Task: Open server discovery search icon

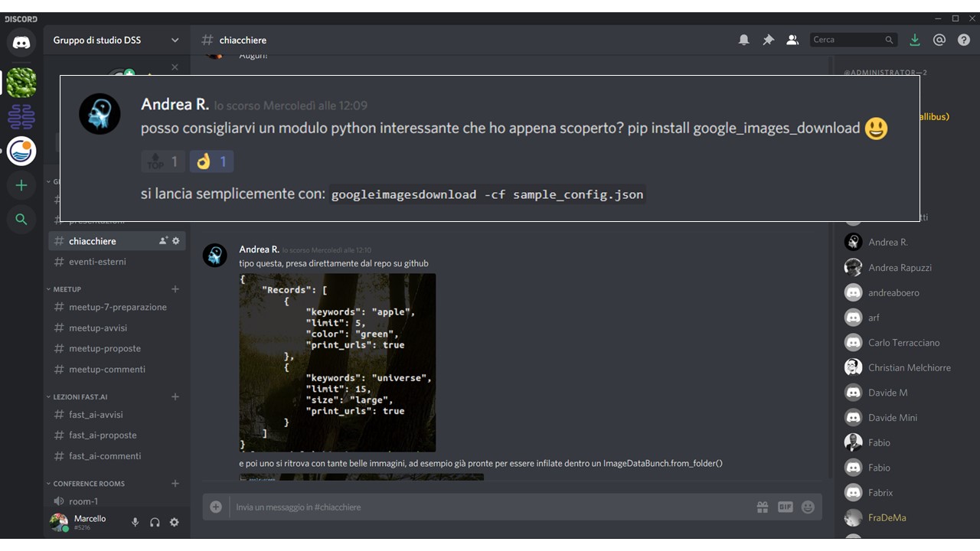Action: pos(21,220)
